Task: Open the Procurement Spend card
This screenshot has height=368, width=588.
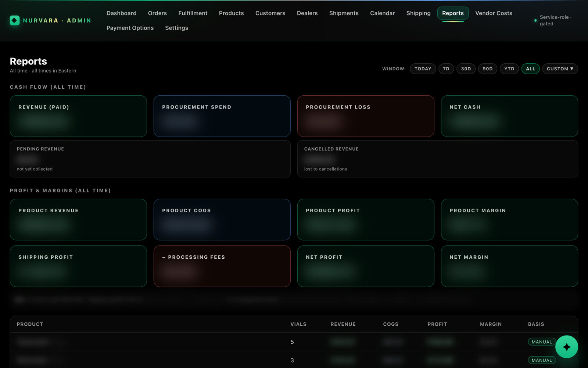Action: [x=222, y=116]
